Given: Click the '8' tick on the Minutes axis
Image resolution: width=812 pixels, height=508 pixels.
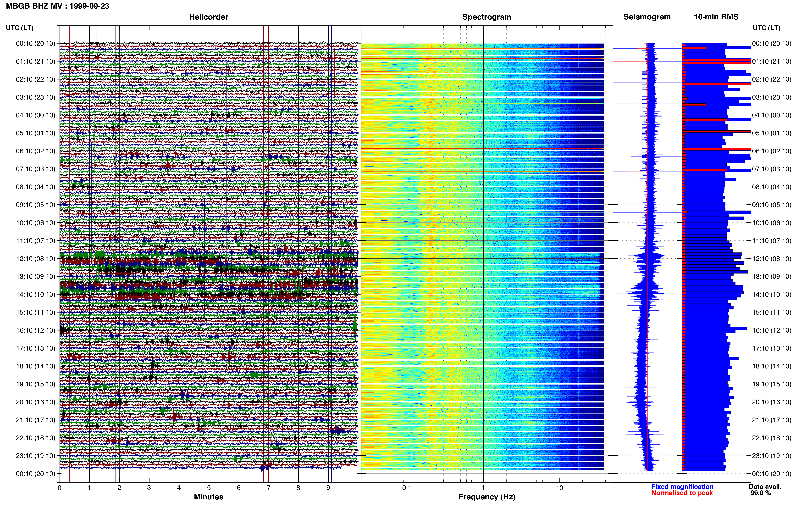Looking at the screenshot, I should tap(298, 488).
